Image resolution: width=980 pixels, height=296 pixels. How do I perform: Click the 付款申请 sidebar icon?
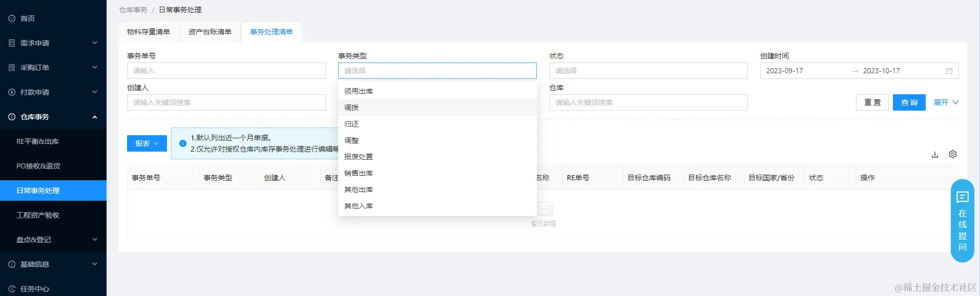12,92
